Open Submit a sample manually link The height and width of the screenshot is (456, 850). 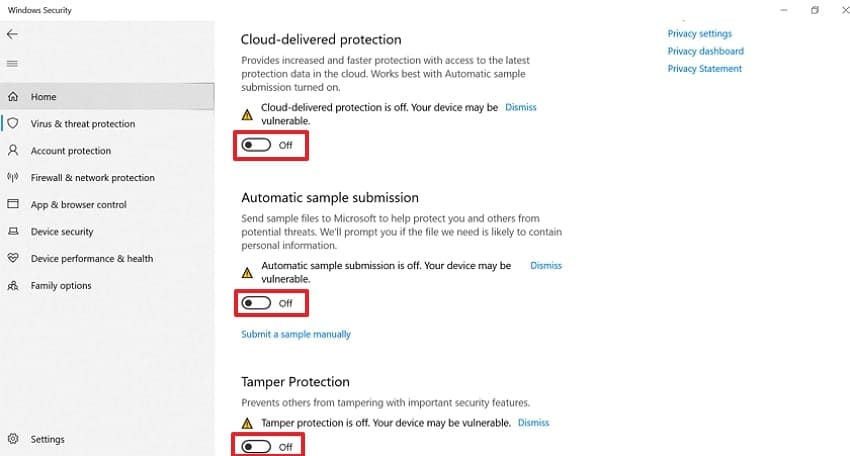296,334
